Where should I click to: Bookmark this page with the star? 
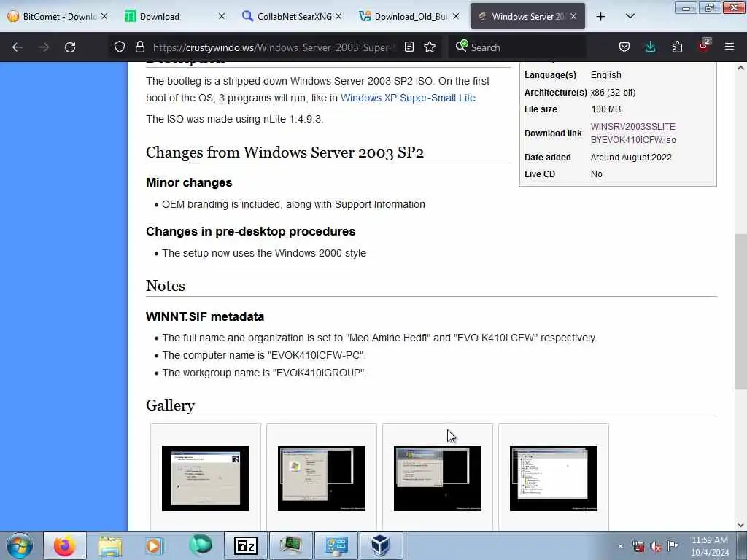coord(430,47)
